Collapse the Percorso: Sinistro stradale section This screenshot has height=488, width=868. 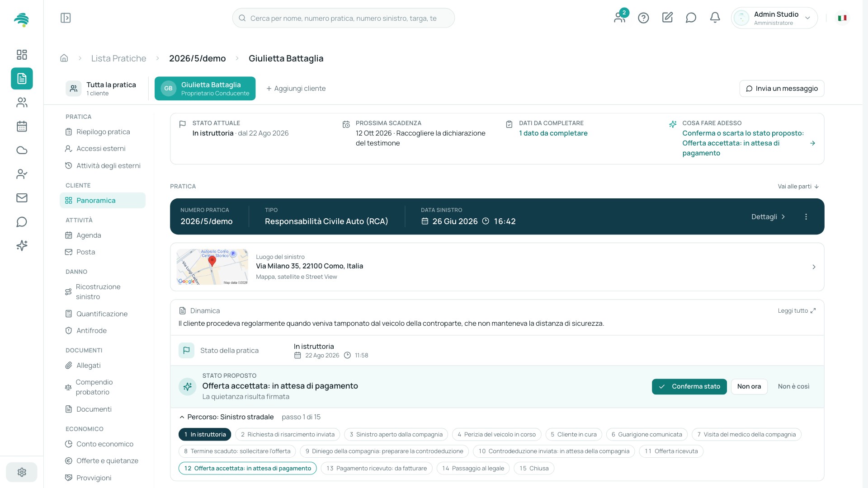(227, 417)
